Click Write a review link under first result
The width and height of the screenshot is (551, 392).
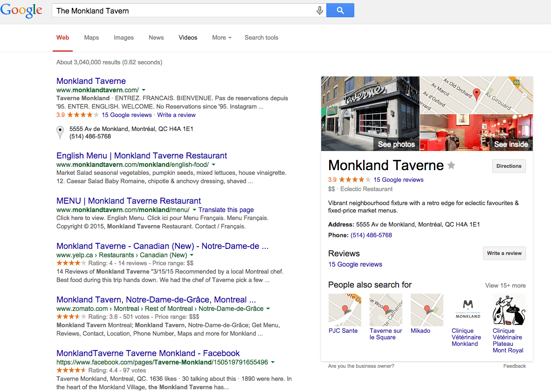pos(176,115)
